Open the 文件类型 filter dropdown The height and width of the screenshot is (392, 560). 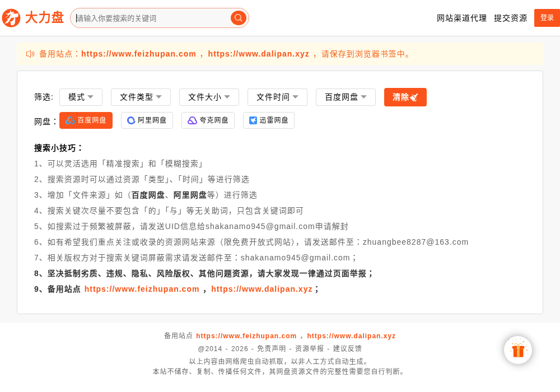pos(141,97)
